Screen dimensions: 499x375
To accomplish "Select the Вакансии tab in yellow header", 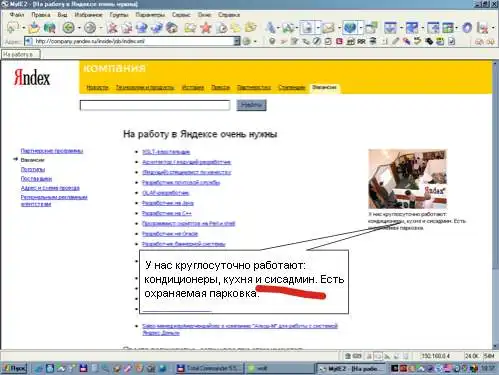I will pyautogui.click(x=324, y=87).
